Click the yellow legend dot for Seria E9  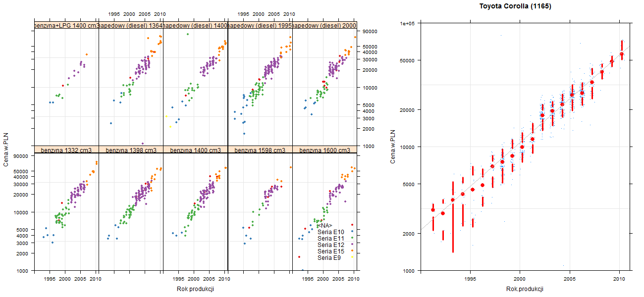(351, 257)
